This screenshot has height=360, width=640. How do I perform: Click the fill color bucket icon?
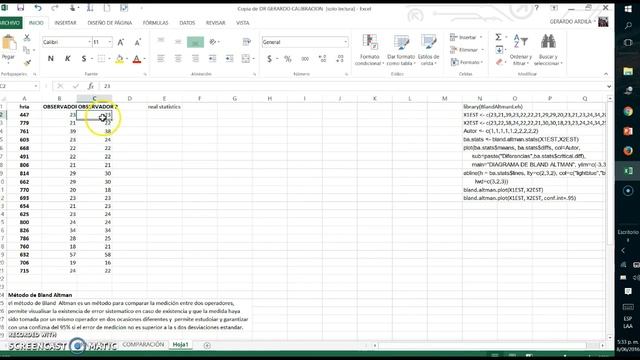coord(119,59)
